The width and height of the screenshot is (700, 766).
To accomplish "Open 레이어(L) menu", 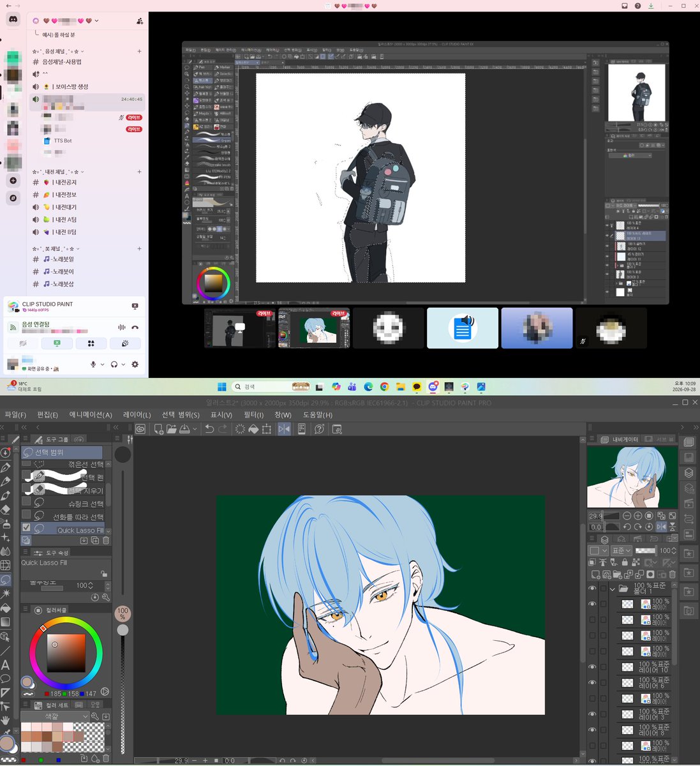I will click(x=137, y=414).
